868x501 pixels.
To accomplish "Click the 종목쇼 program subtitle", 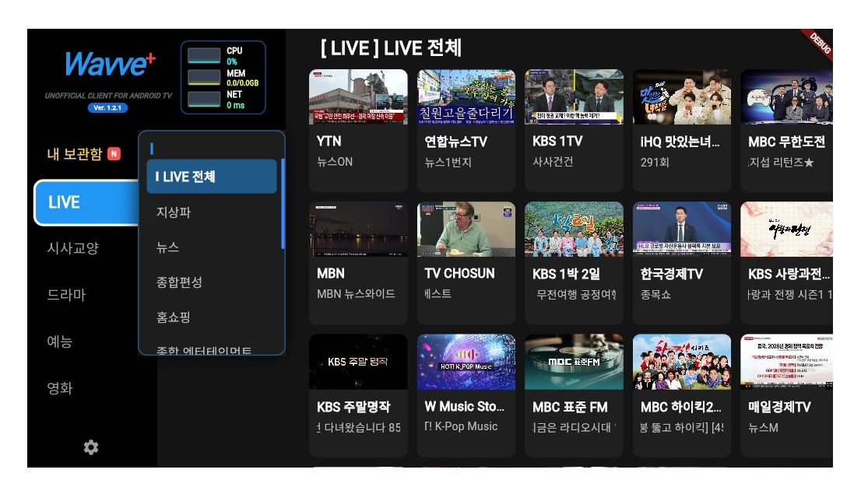I will [655, 295].
